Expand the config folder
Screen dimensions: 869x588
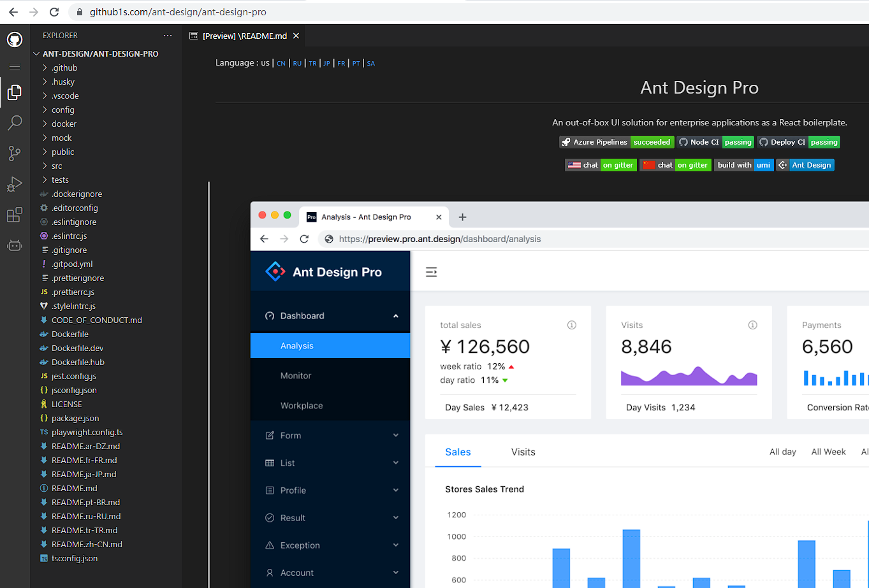point(106,110)
